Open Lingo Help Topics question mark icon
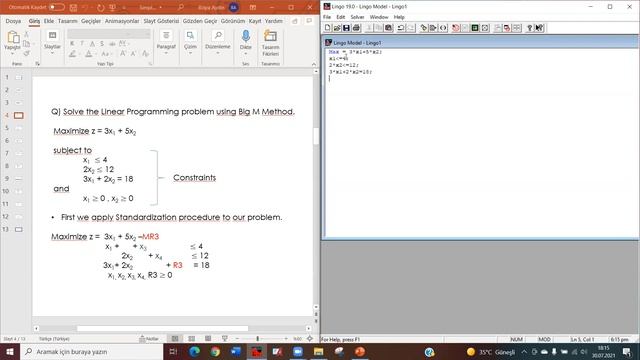 pos(529,28)
